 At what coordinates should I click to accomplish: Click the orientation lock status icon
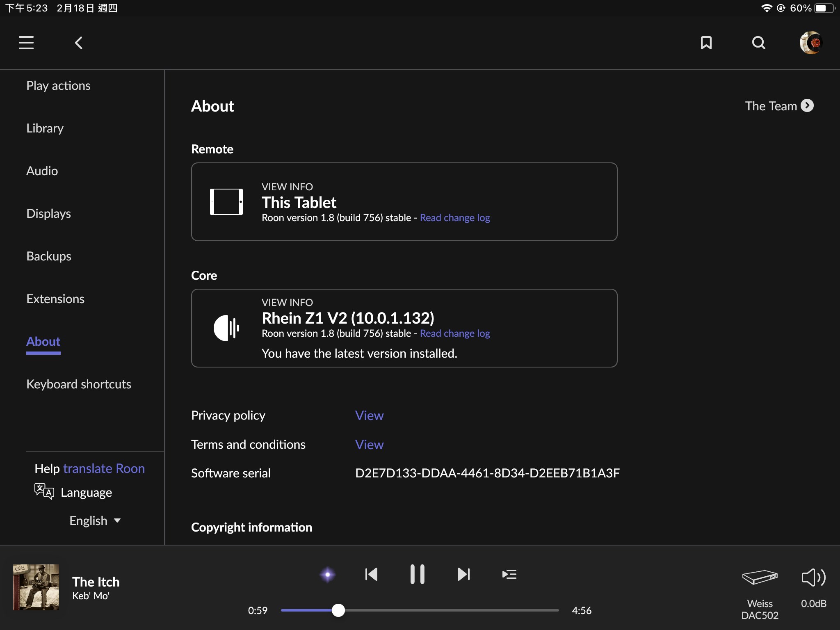[x=781, y=8]
